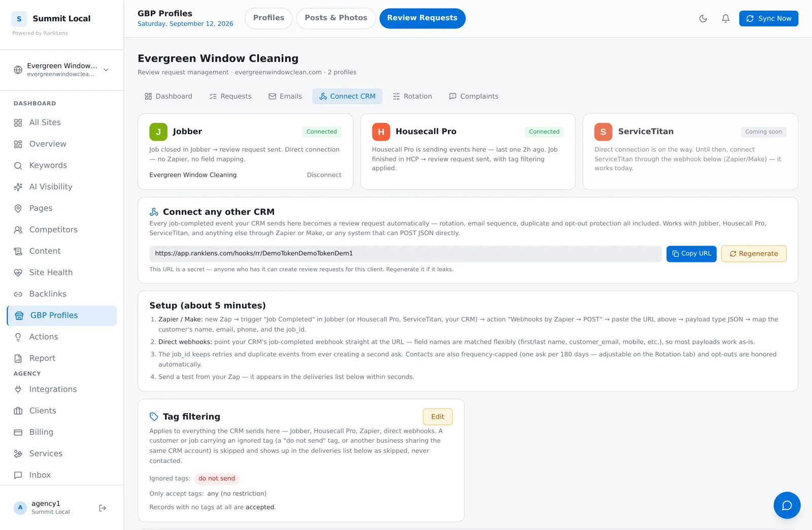Open the Actions page
This screenshot has height=530, width=812.
[61, 337]
